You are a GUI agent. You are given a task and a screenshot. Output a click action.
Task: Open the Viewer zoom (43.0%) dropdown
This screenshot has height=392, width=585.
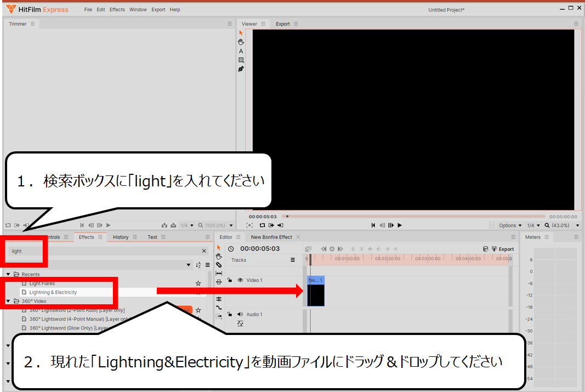pos(562,225)
